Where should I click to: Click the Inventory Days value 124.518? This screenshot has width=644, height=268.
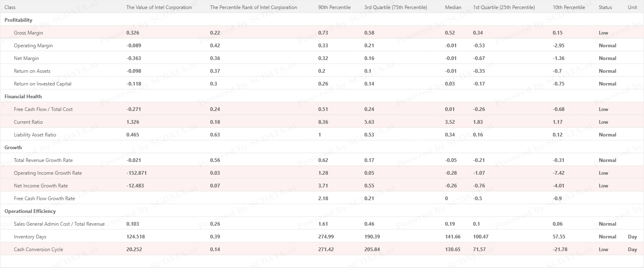pos(135,237)
